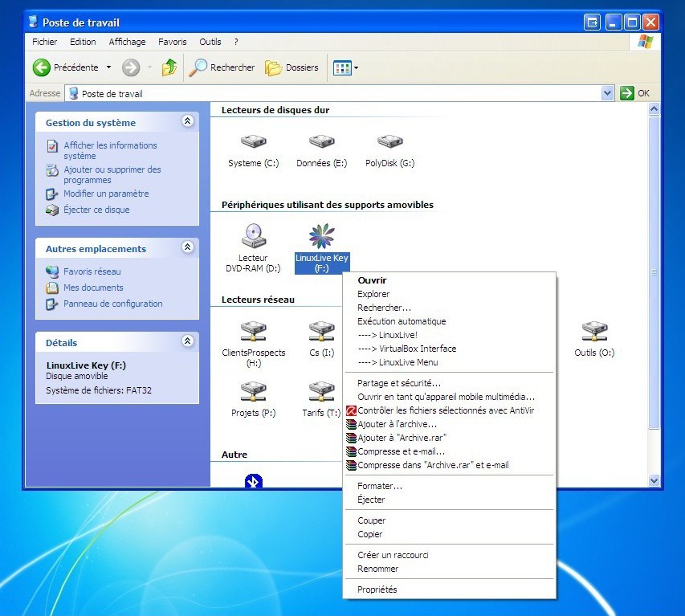Open the ClientsProspects (H:) network drive
The image size is (685, 616).
point(253,331)
